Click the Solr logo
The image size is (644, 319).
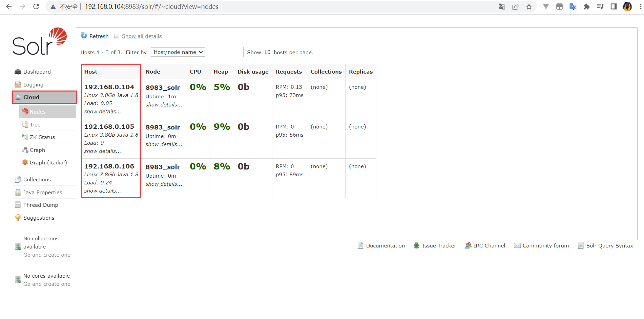click(x=40, y=41)
